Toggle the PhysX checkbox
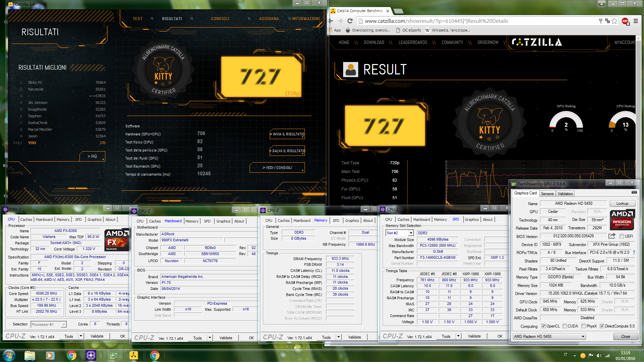The image size is (644, 362). pyautogui.click(x=584, y=326)
